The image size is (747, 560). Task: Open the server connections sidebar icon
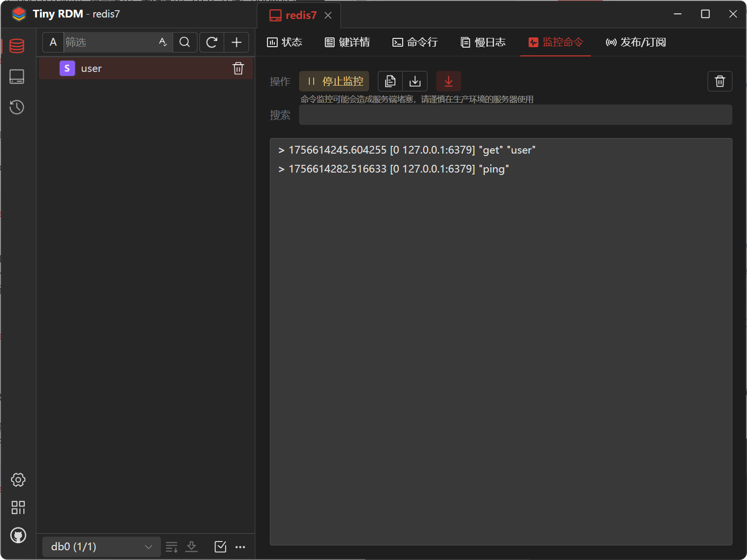(x=17, y=76)
